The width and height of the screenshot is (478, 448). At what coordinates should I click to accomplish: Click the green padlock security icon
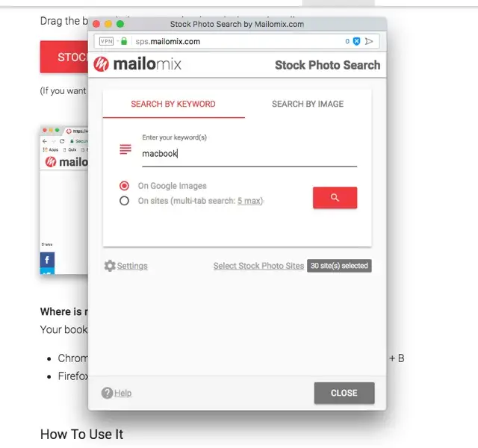tap(124, 41)
